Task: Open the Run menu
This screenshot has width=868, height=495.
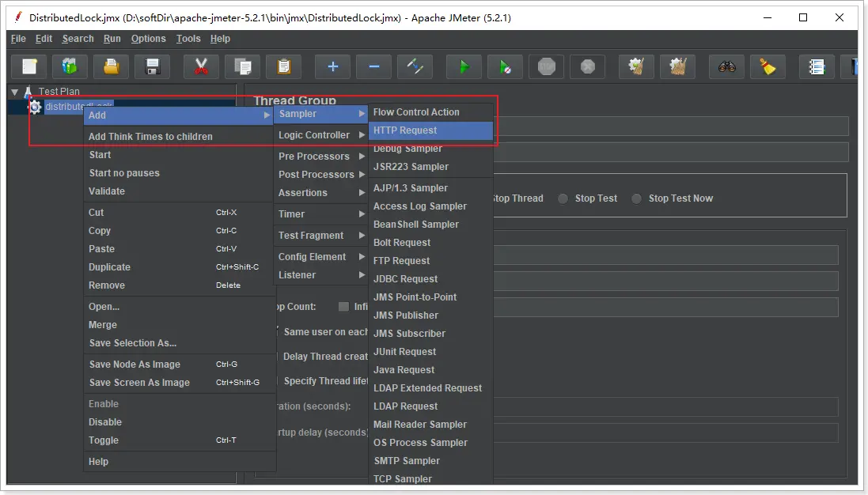Action: tap(112, 39)
